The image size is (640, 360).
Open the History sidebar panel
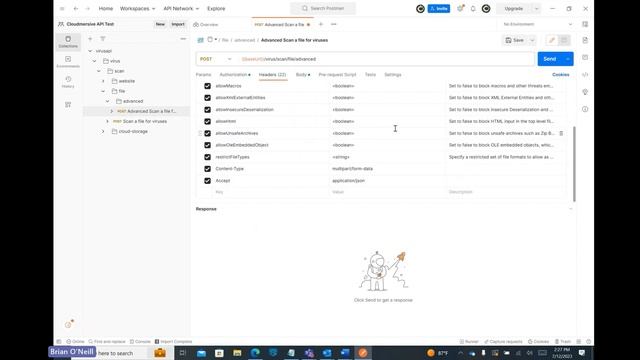click(68, 82)
